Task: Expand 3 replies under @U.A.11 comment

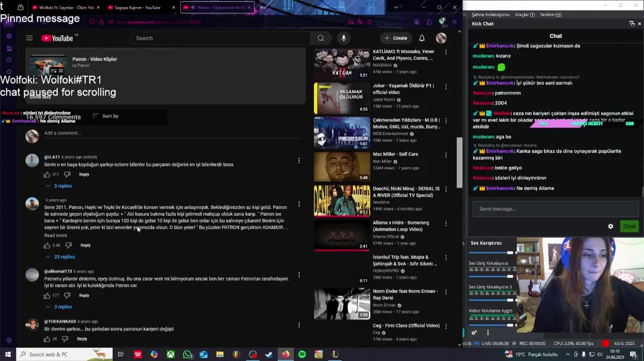Action: (59, 186)
